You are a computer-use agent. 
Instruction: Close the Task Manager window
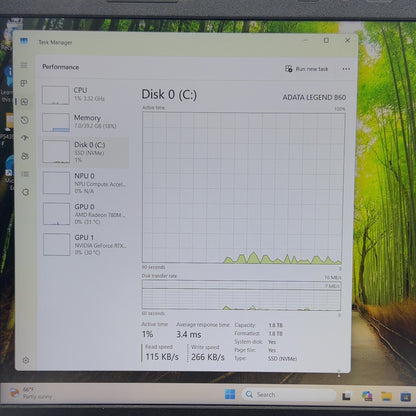tap(347, 40)
